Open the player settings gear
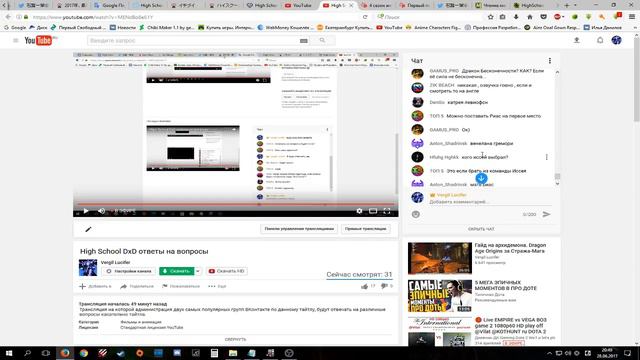The height and width of the screenshot is (360, 640). [x=359, y=211]
